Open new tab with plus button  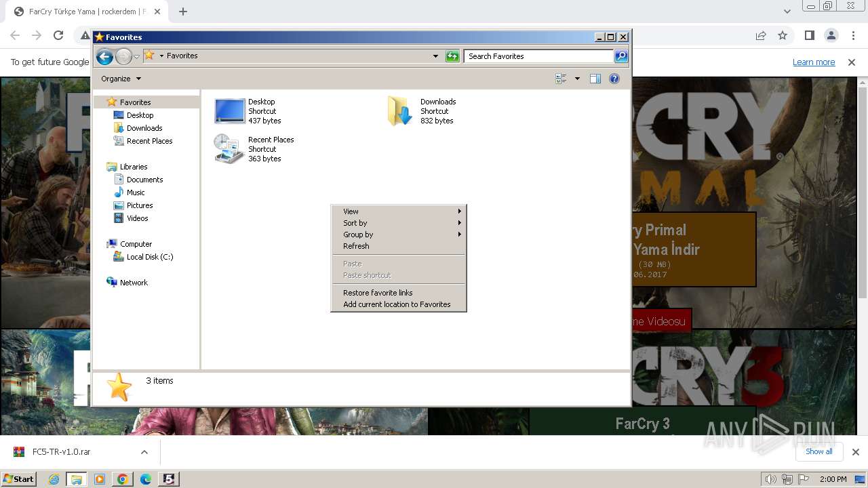pyautogui.click(x=183, y=12)
